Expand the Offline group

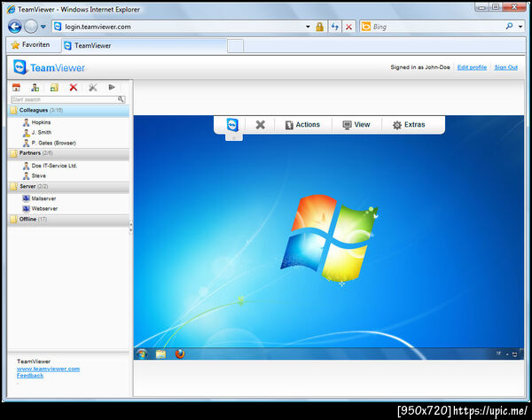pyautogui.click(x=68, y=220)
